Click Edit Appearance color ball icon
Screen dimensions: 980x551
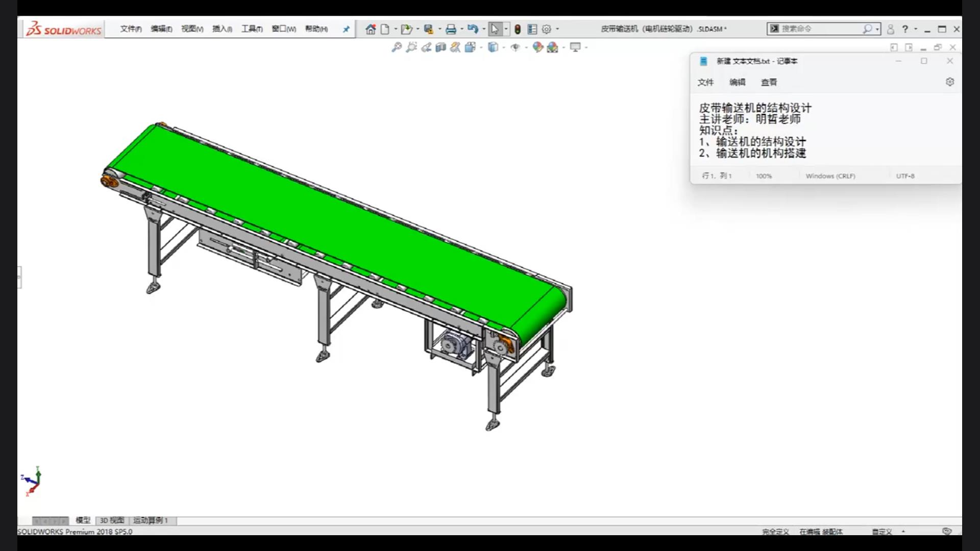coord(537,47)
